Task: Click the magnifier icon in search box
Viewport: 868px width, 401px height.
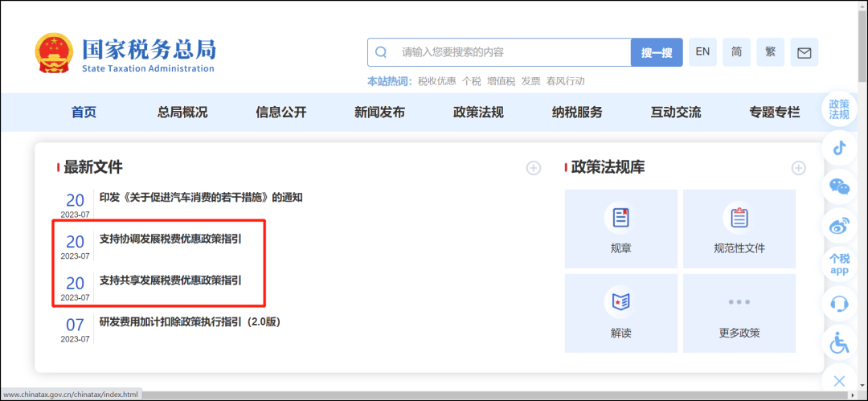Action: 381,52
